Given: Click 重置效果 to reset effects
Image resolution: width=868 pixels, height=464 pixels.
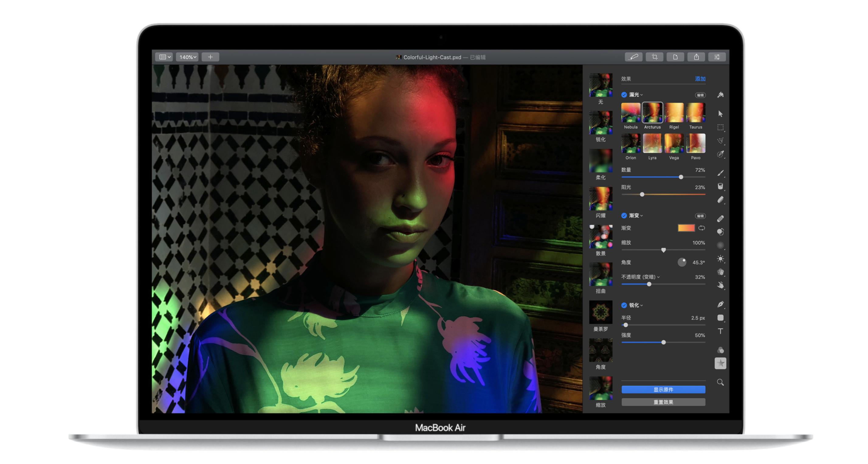Looking at the screenshot, I should (x=663, y=402).
